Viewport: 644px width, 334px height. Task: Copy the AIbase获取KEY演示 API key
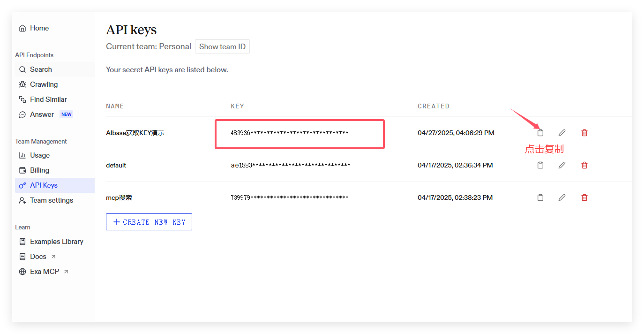point(540,133)
